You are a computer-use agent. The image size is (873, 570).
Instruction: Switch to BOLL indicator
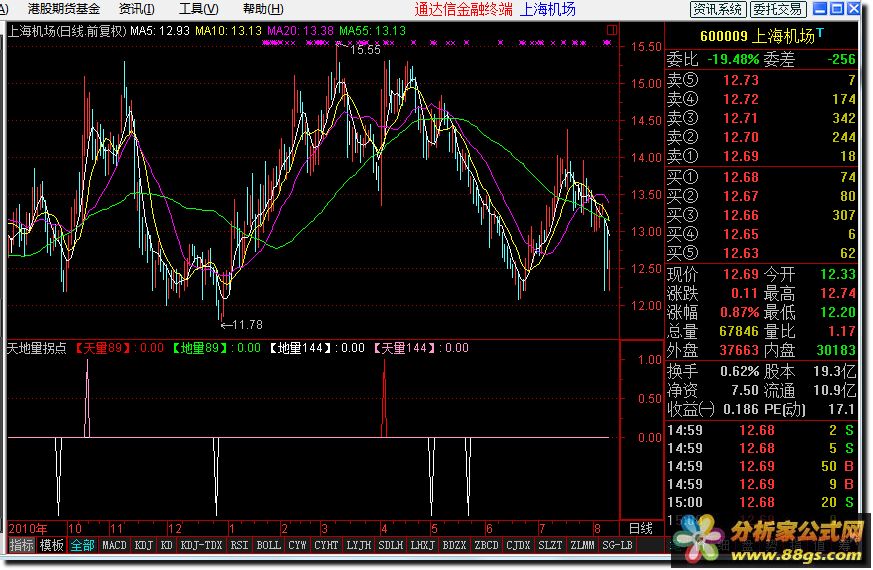(x=268, y=545)
